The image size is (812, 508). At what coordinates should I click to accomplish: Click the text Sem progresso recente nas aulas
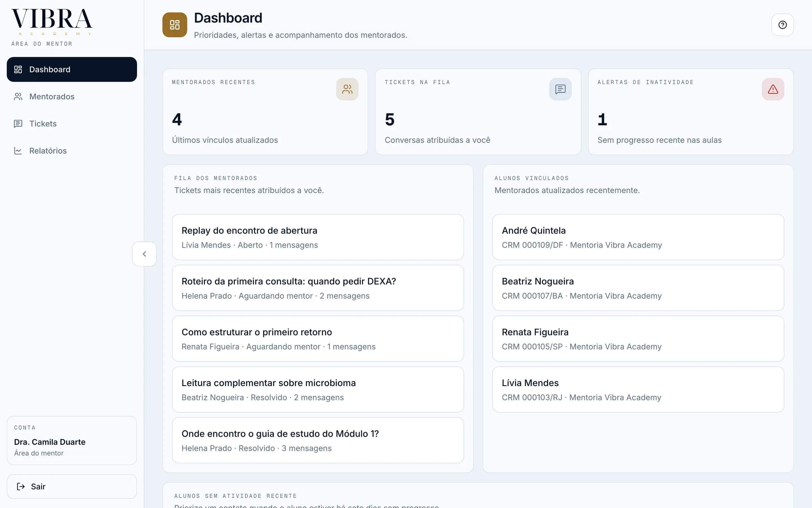coord(659,140)
